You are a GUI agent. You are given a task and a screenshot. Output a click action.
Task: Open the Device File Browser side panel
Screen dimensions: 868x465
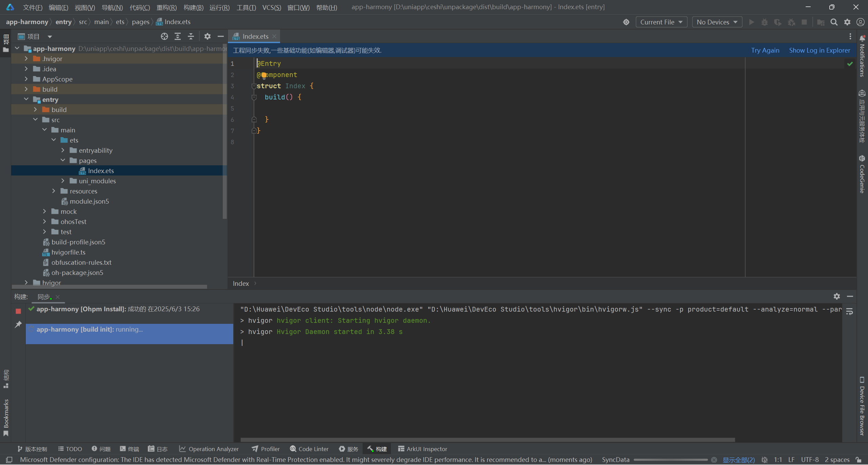coord(862,406)
